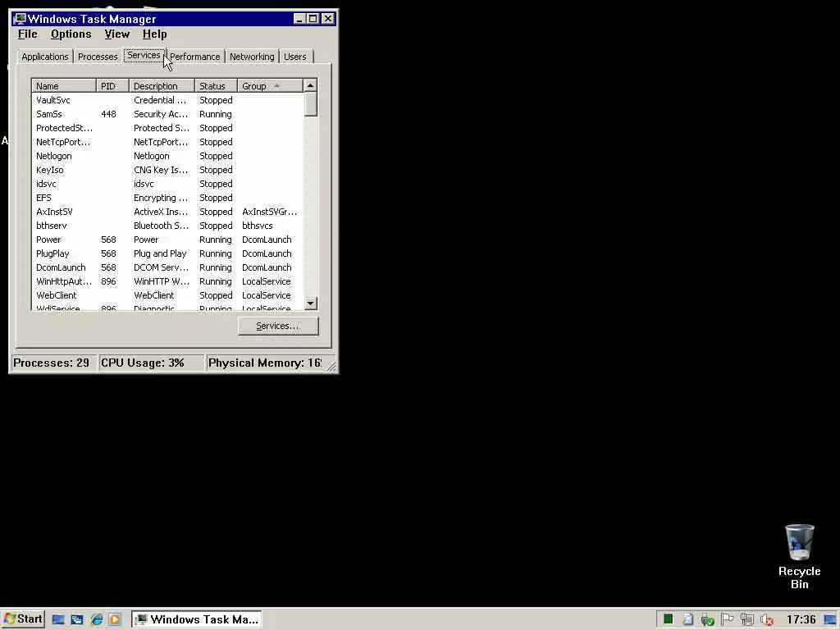840x630 pixels.
Task: Click the 'DCOM Serv...' description cell
Action: 161,267
